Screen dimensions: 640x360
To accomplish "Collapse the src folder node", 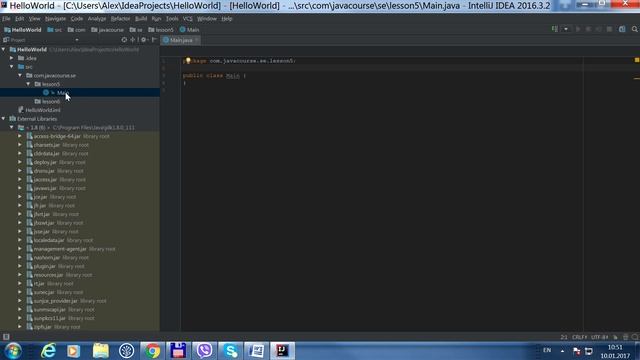I will 12,67.
